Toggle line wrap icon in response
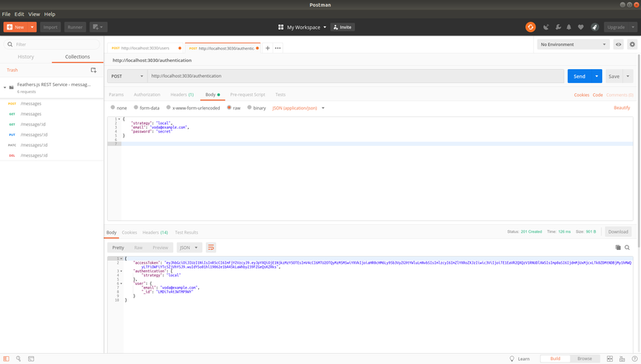 (x=211, y=248)
